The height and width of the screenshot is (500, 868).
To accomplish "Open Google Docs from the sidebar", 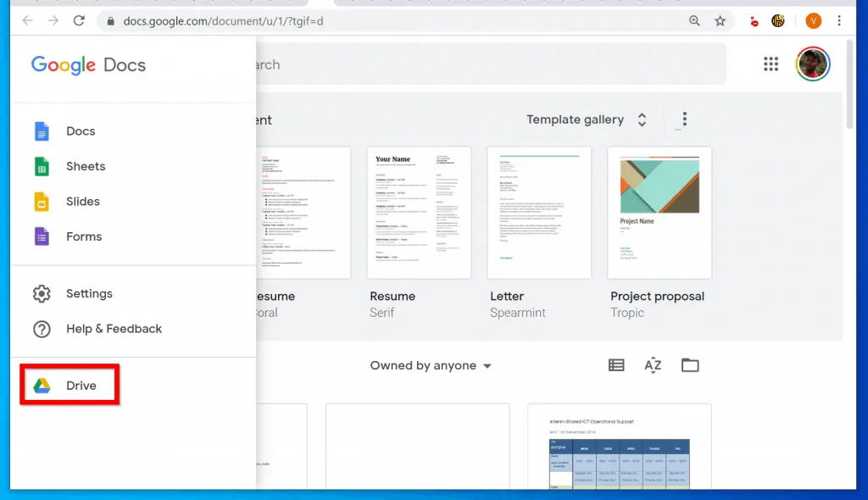I will [81, 131].
